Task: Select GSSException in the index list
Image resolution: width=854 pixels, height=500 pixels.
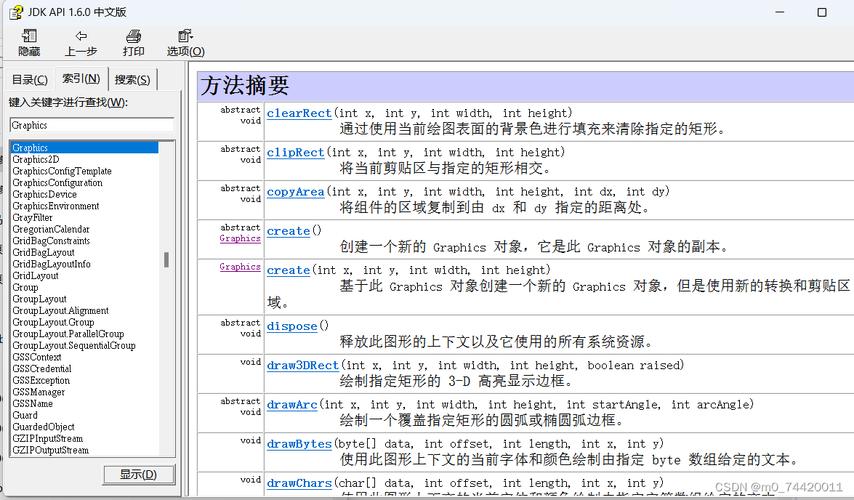Action: pos(41,380)
